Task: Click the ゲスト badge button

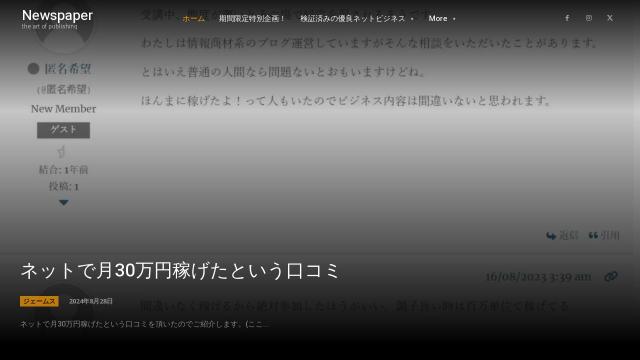Action: coord(63,130)
